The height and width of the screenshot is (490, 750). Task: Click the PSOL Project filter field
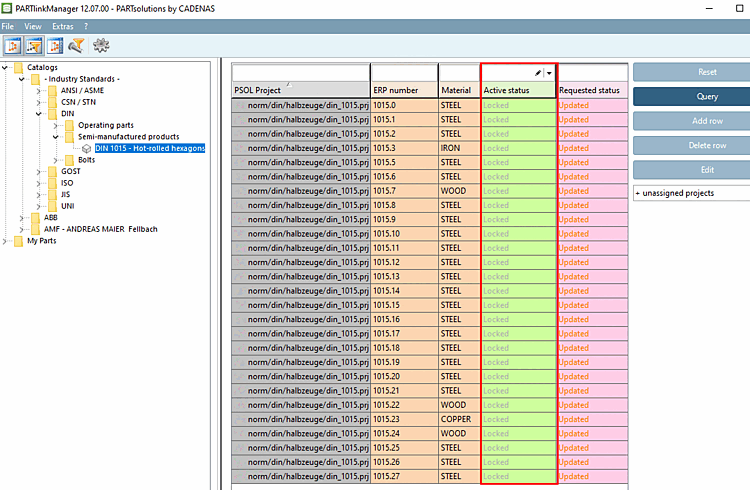[x=300, y=73]
